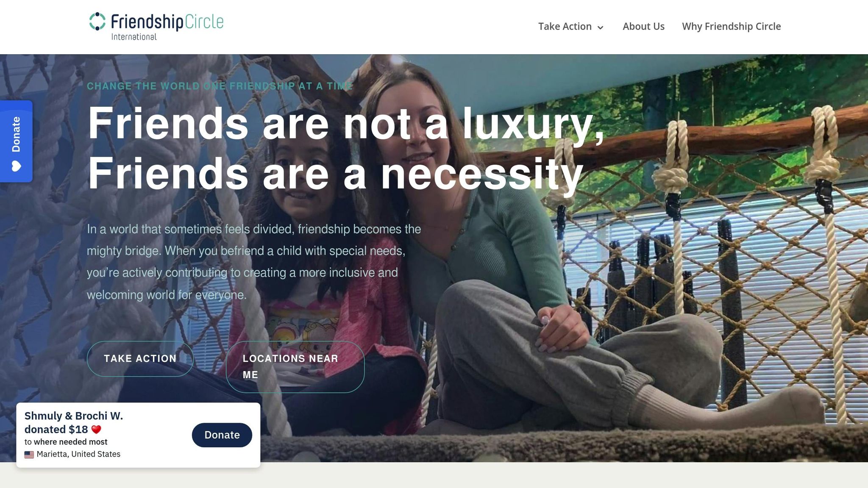Open Why Friendship Circle nav link
The width and height of the screenshot is (868, 488).
[x=731, y=26]
